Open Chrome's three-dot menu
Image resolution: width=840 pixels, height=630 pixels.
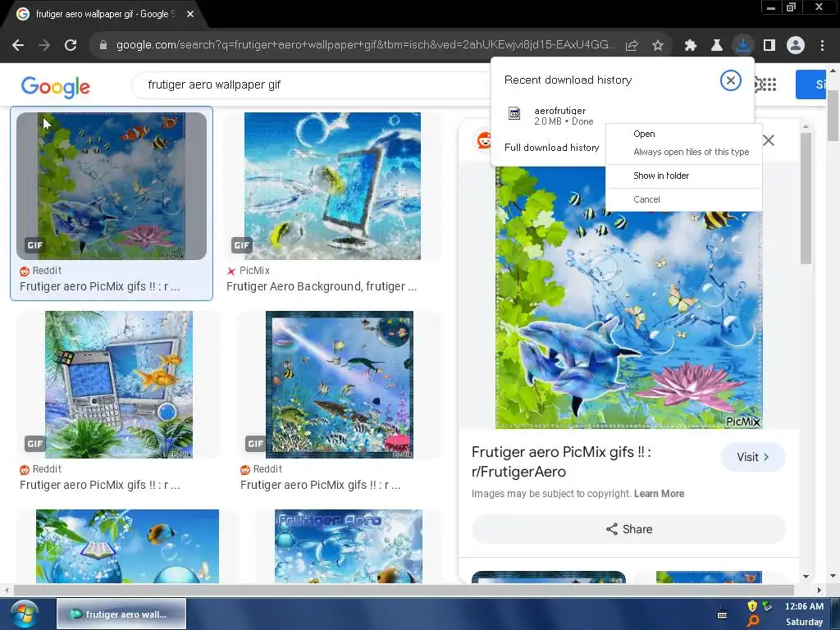click(822, 46)
